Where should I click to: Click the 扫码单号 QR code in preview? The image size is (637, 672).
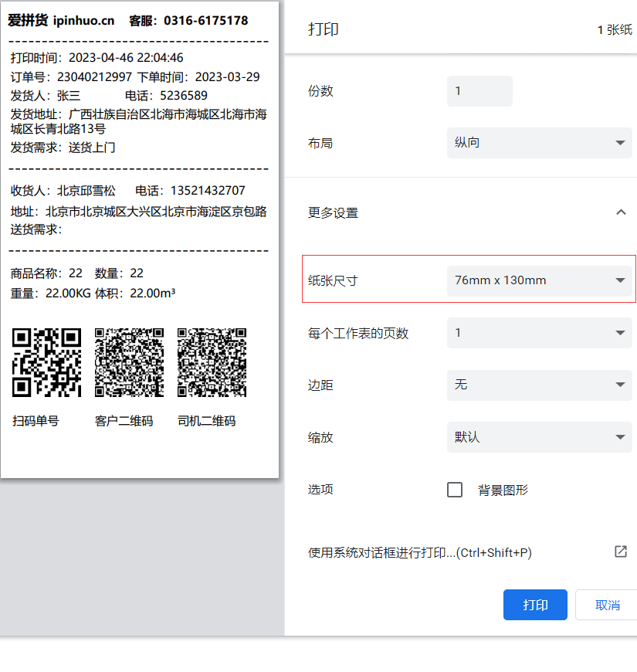46,362
